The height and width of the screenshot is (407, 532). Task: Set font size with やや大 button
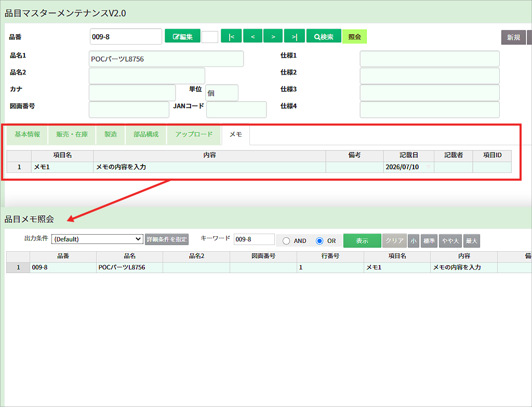click(450, 241)
